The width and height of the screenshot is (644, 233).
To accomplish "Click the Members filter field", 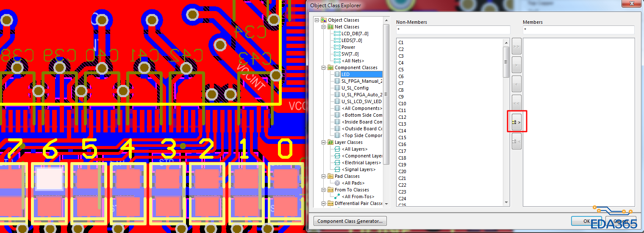I will tap(579, 30).
